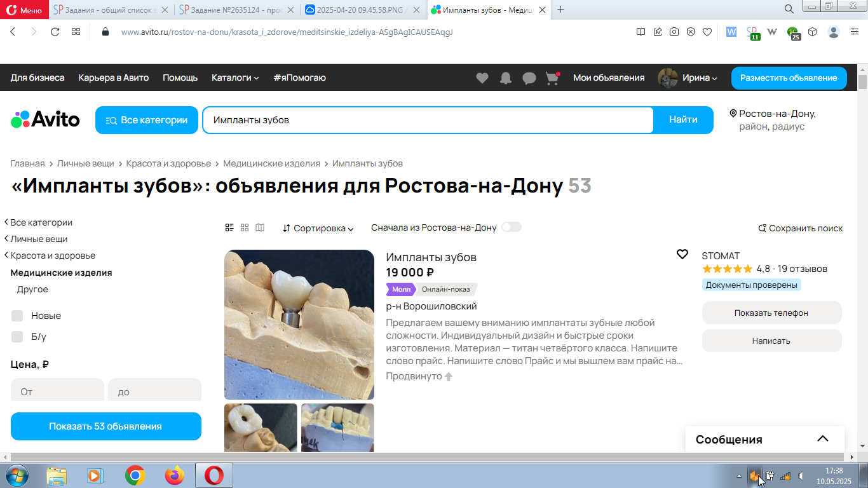Open the Avito shopping cart
Viewport: 868px width, 488px height.
point(552,78)
